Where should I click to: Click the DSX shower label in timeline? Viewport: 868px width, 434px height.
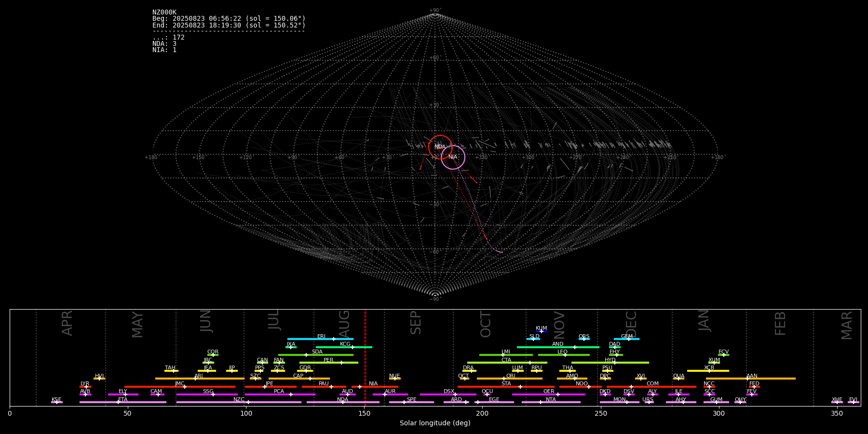click(449, 392)
